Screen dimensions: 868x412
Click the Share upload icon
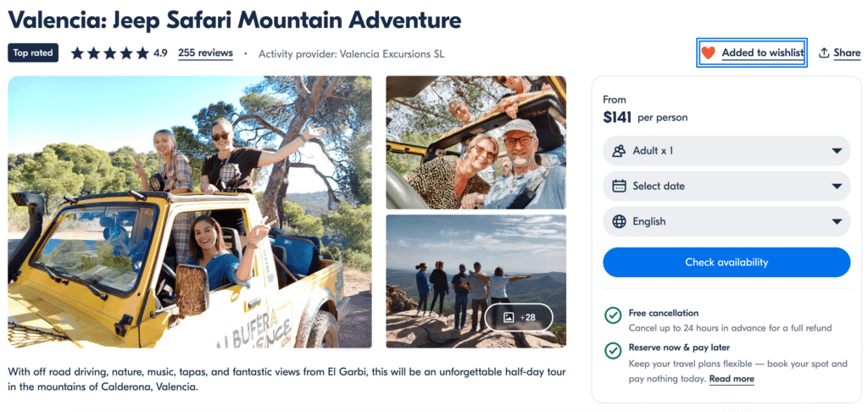click(x=824, y=53)
